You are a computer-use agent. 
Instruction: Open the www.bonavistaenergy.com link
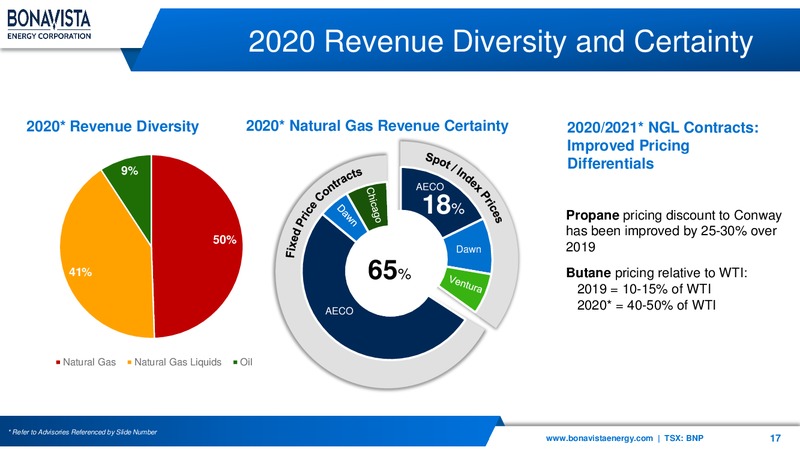(x=599, y=438)
